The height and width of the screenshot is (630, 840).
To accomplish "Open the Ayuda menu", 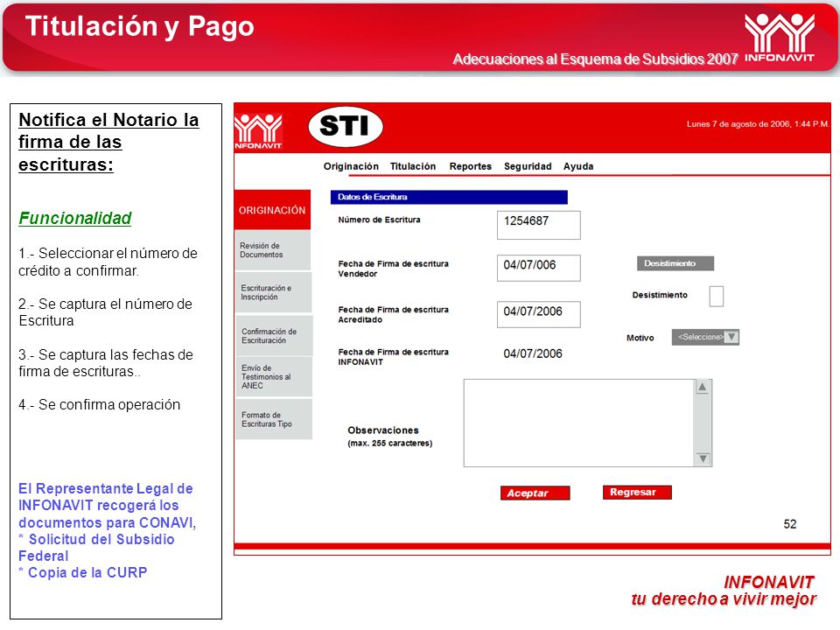I will (578, 166).
